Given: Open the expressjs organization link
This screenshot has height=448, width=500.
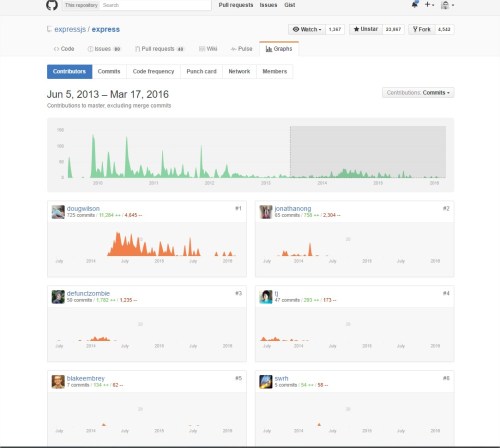Looking at the screenshot, I should pyautogui.click(x=70, y=29).
